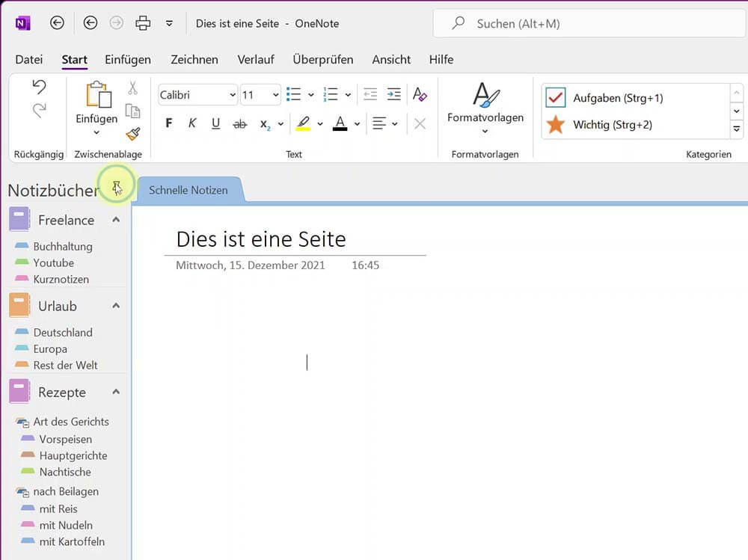Viewport: 748px width, 560px height.
Task: Open the Rest der Welt section
Action: click(65, 365)
